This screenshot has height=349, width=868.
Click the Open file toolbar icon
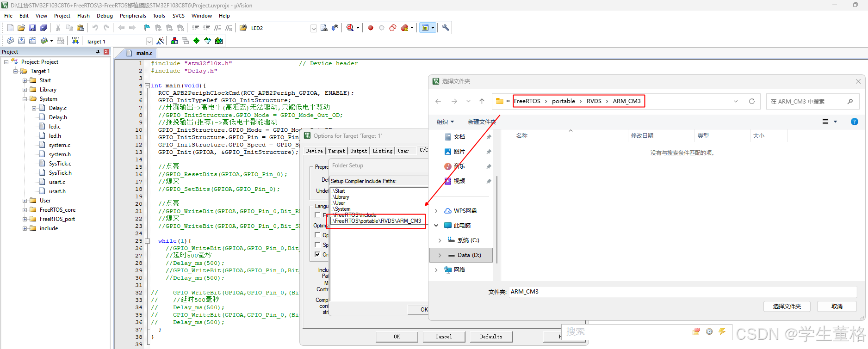pos(21,28)
